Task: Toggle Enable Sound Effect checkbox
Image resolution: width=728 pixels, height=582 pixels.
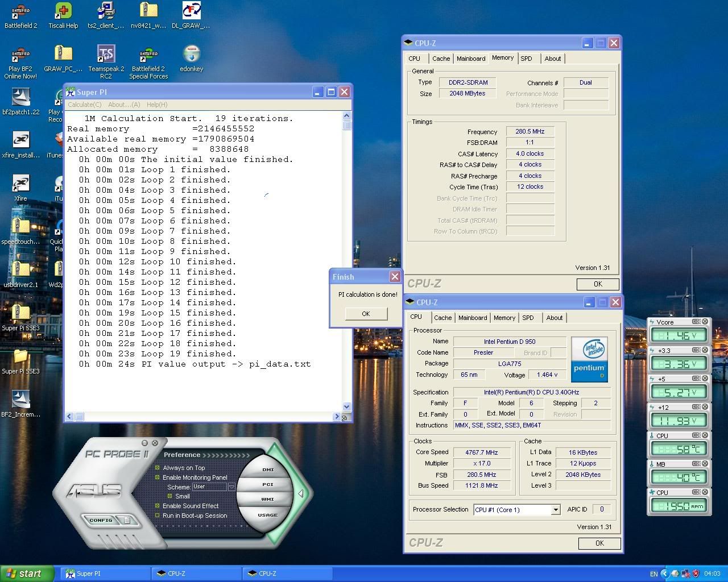Action: [x=158, y=506]
